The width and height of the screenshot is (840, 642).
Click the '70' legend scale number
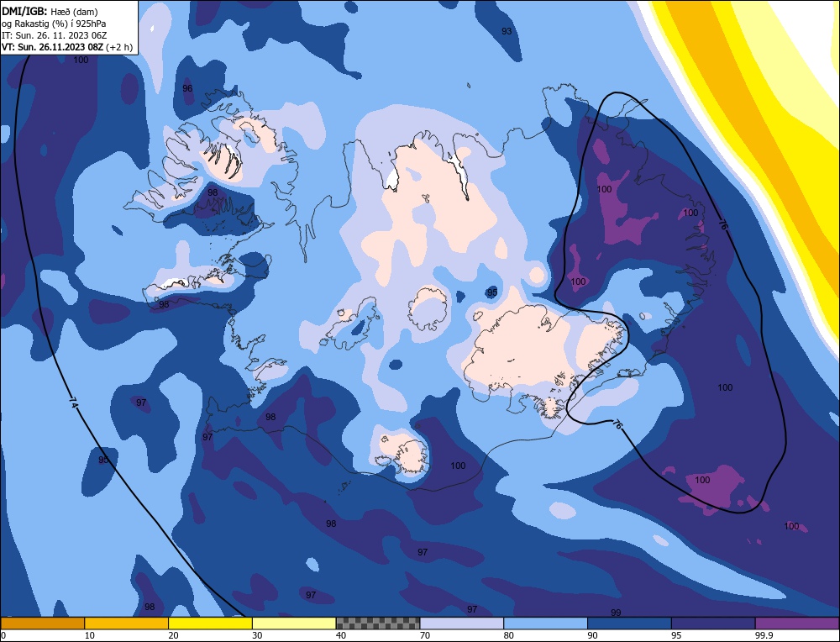(425, 635)
